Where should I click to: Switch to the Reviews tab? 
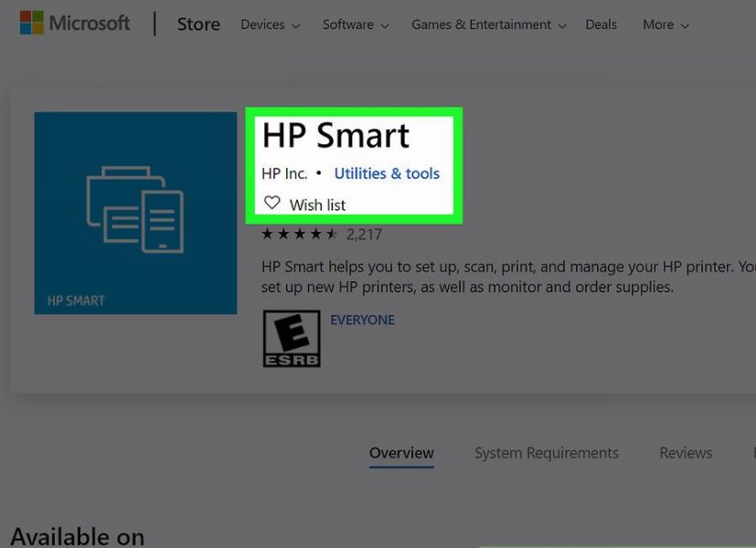[x=686, y=453]
